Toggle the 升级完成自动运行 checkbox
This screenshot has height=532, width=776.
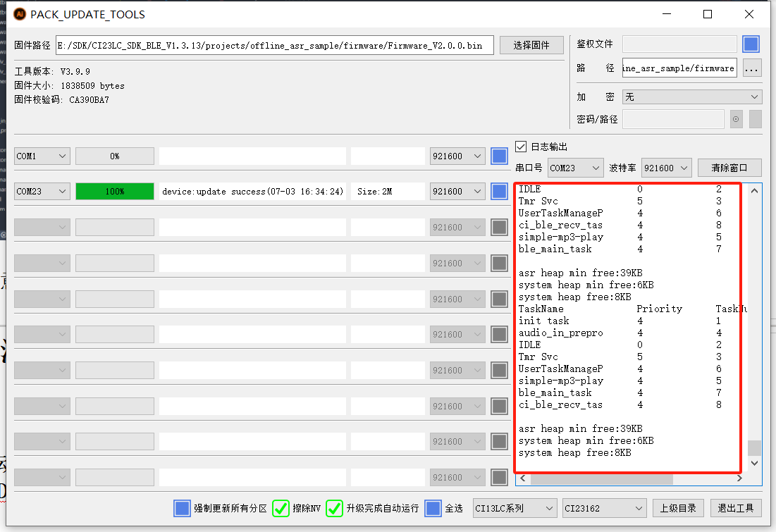pos(335,508)
